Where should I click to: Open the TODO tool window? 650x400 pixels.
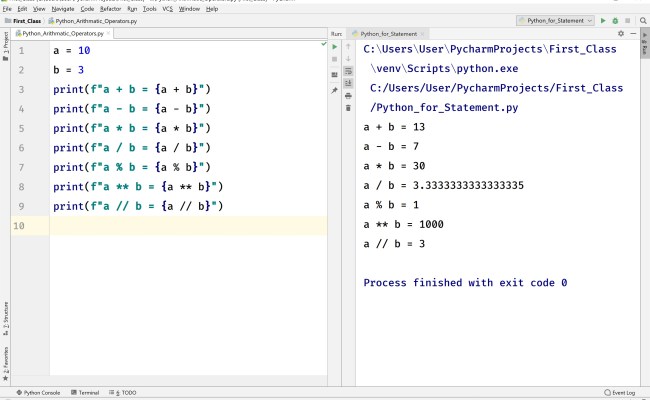click(x=123, y=393)
